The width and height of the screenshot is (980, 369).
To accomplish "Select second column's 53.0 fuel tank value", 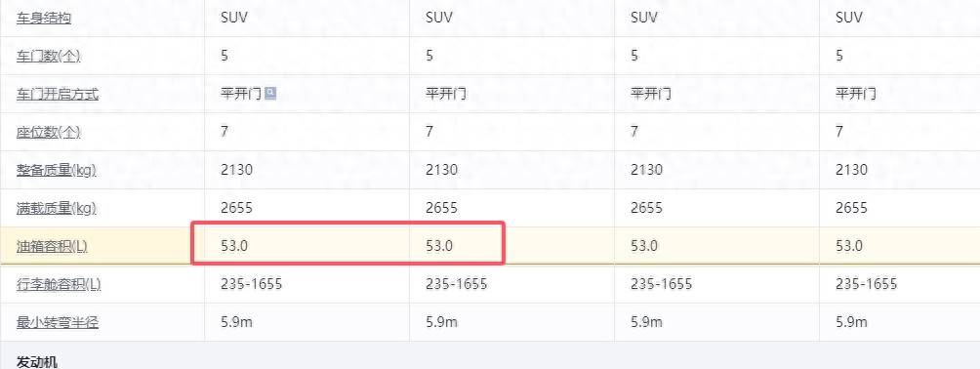I will pos(439,246).
